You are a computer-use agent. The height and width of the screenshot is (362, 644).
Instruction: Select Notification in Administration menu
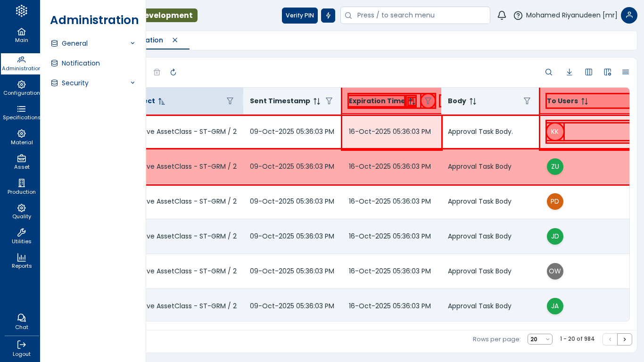81,63
